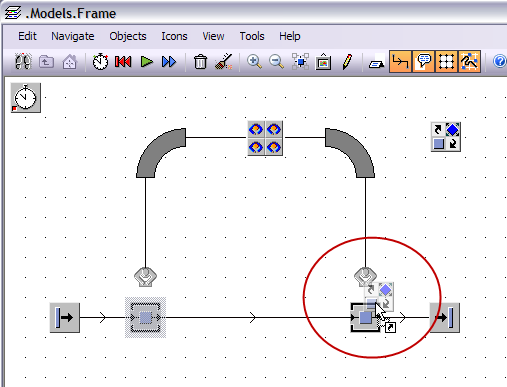Click blue fast forward simulation button
The width and height of the screenshot is (507, 387).
pyautogui.click(x=169, y=62)
